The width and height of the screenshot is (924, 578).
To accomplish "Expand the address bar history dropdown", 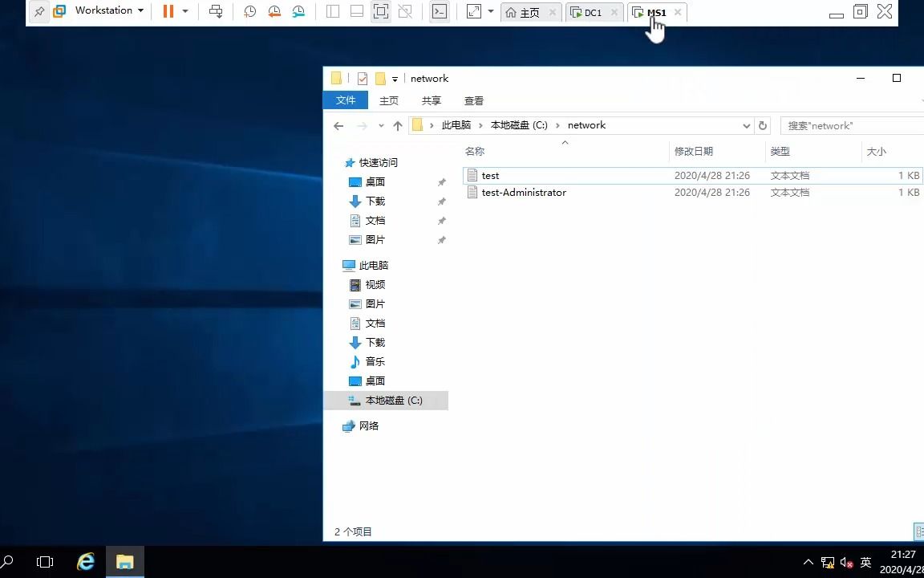I will pos(746,125).
